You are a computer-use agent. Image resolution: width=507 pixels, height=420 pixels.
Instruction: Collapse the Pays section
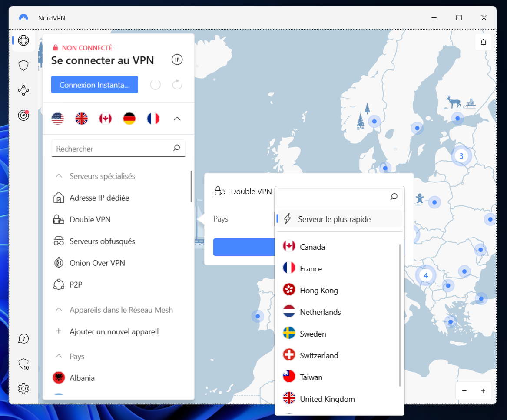click(x=59, y=356)
